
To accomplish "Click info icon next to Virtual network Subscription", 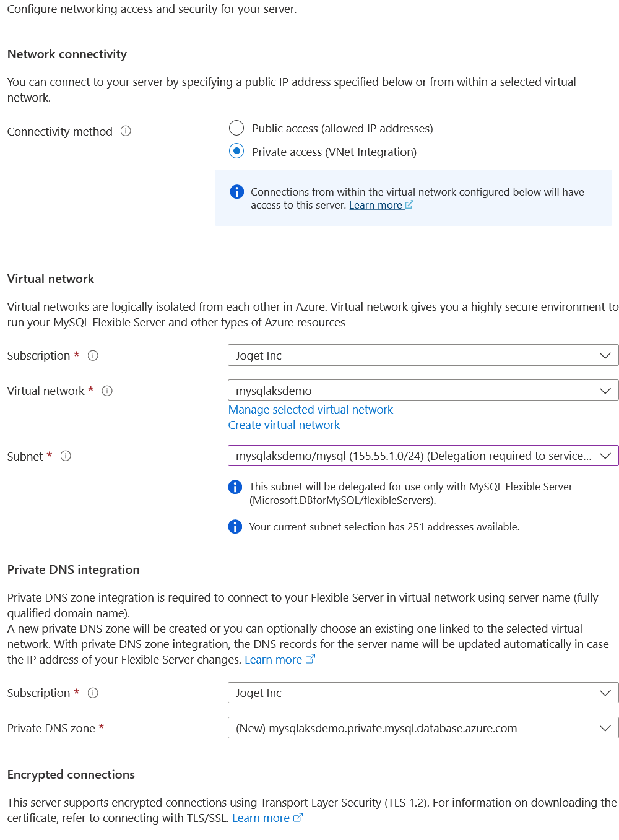I will (93, 355).
